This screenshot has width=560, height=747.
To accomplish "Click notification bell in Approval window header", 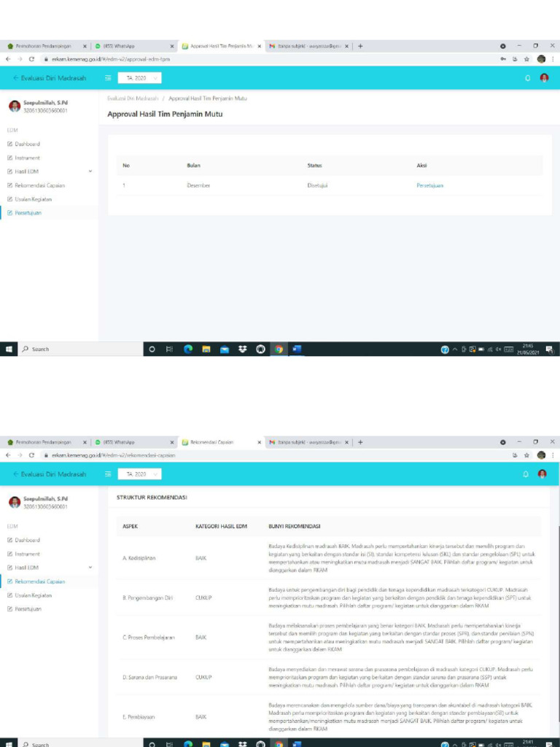I will 528,78.
